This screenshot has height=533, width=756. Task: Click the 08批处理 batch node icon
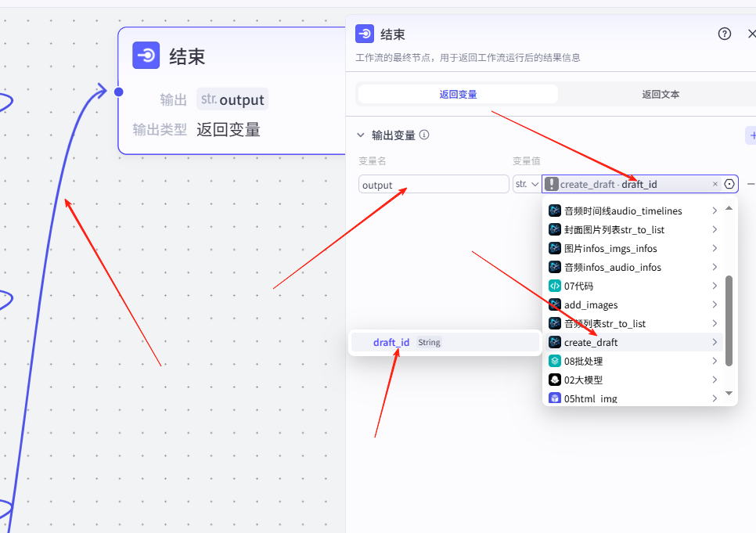(x=555, y=361)
